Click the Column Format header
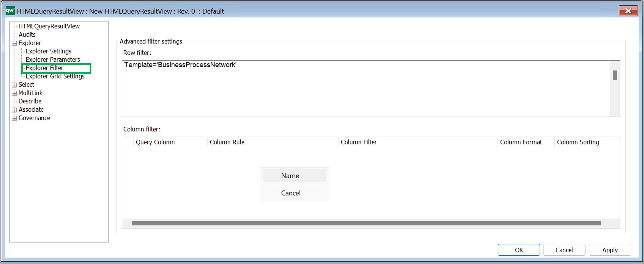This screenshot has height=264, width=644. click(526, 142)
